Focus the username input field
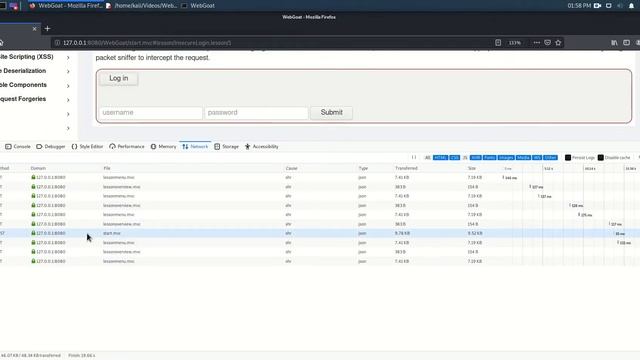640x360 pixels. click(x=151, y=113)
